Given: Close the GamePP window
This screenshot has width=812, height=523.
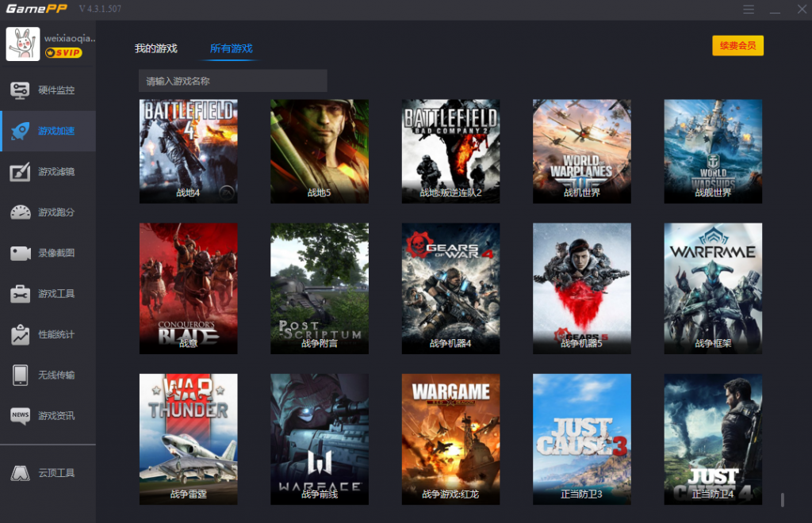Looking at the screenshot, I should 802,10.
